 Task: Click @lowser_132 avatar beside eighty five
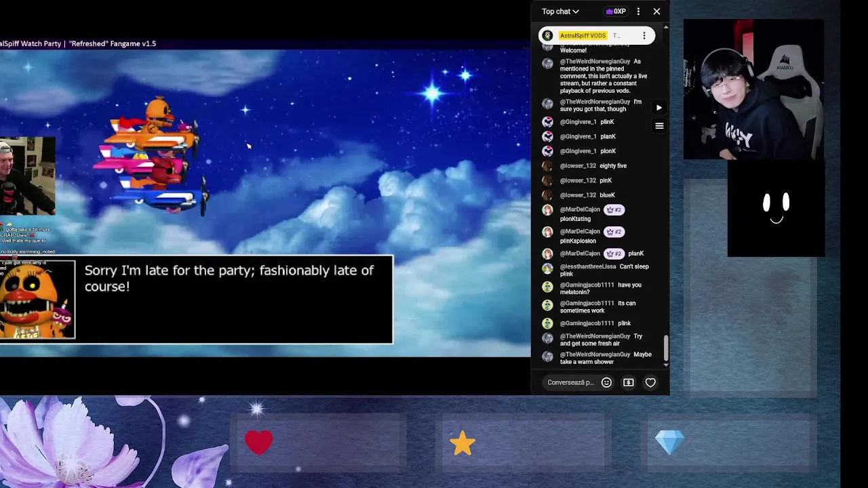point(548,166)
